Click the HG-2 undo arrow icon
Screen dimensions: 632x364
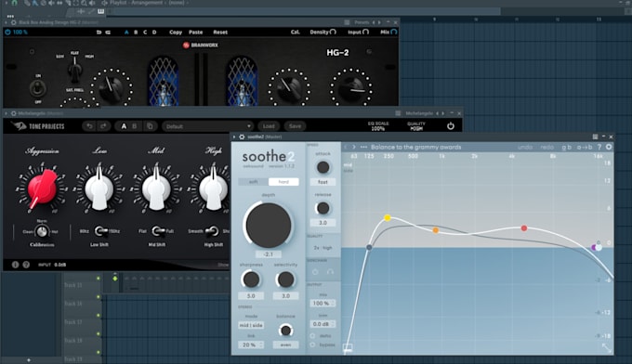coord(99,32)
